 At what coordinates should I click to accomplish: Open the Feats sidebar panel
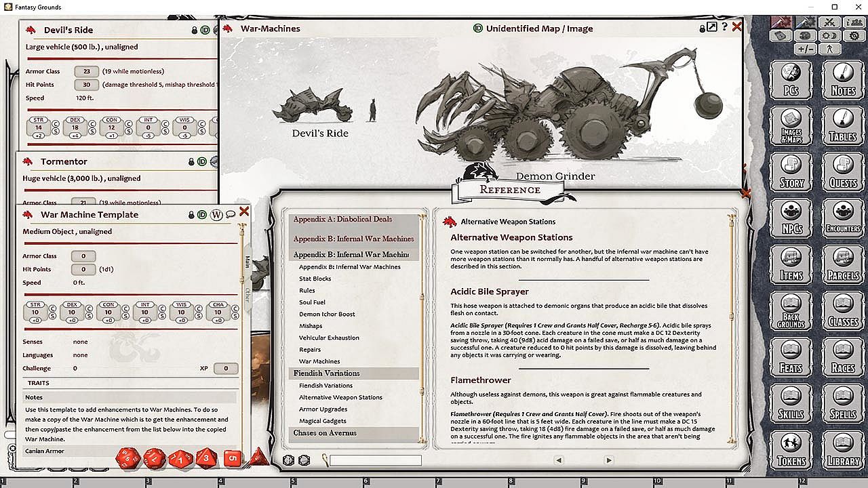(791, 357)
